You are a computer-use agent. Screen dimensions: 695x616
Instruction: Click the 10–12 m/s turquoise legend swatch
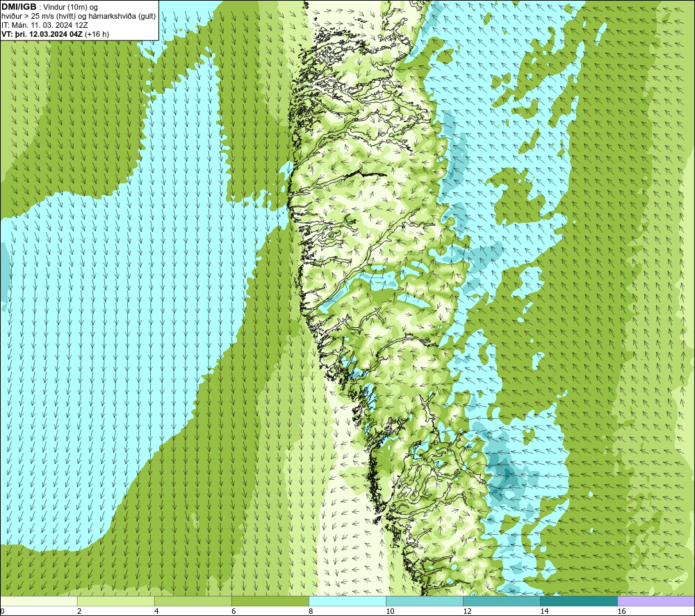(425, 601)
